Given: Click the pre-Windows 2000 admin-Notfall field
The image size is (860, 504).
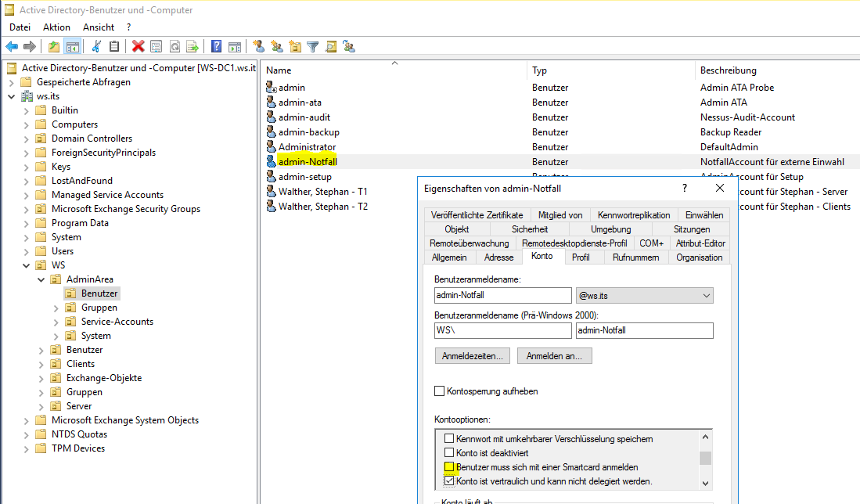Looking at the screenshot, I should (645, 330).
